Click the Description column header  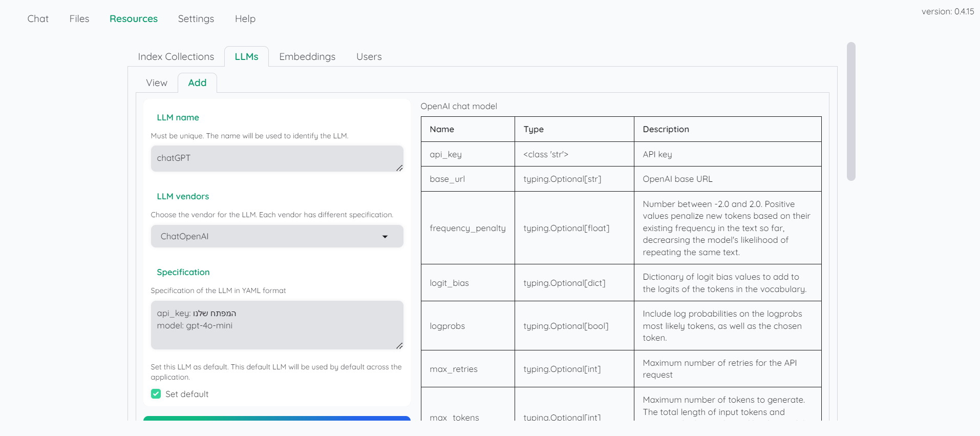[x=728, y=129]
